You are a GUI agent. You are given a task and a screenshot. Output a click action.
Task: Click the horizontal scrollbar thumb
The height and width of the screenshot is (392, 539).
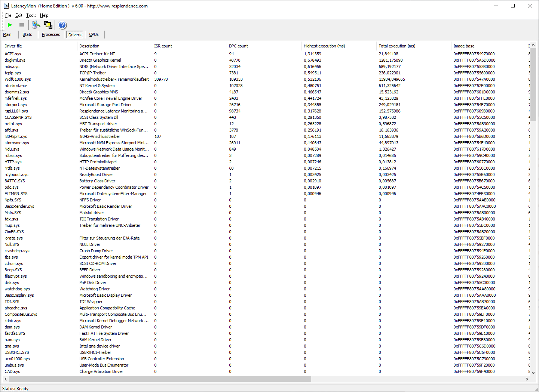click(160, 379)
